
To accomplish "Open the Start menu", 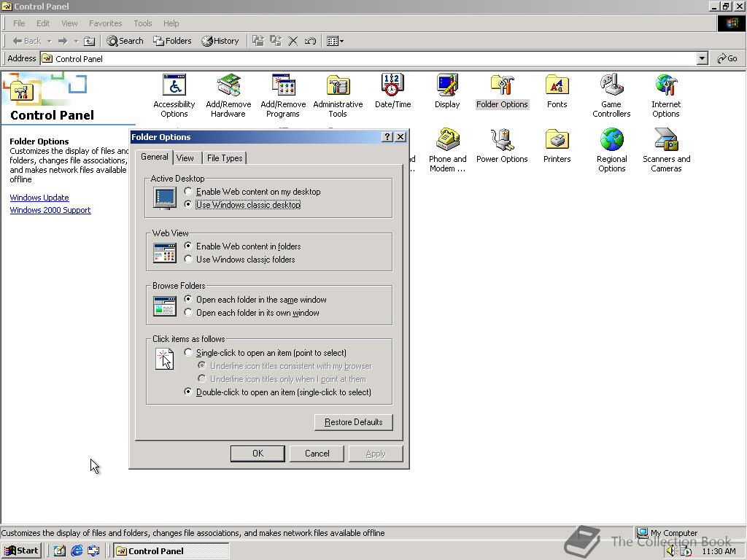I will pos(21,551).
